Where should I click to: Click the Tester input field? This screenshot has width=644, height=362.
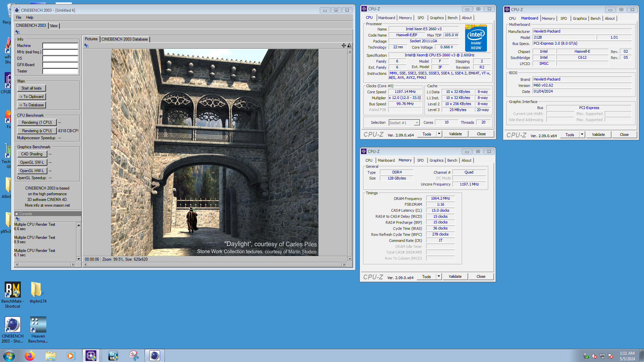(60, 71)
